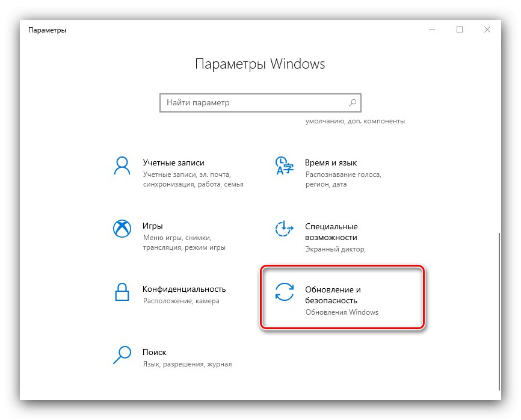Open the Accounts person icon
521x420 pixels.
pos(122,166)
